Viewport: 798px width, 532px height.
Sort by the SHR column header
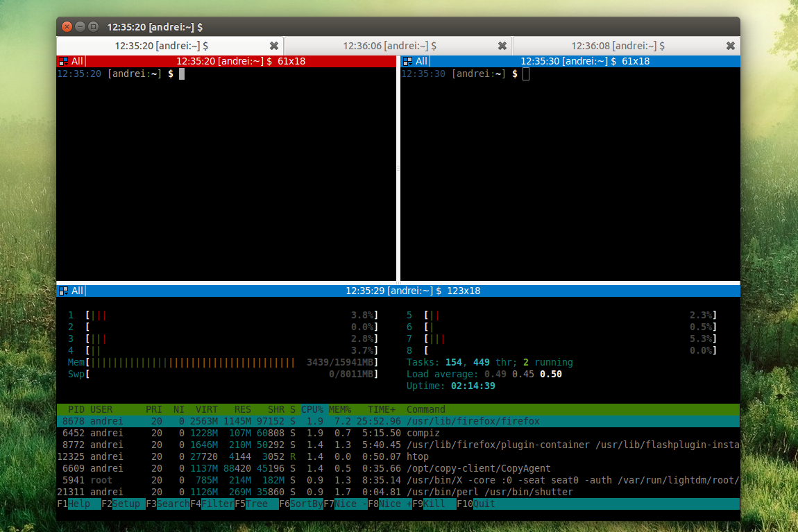click(276, 409)
